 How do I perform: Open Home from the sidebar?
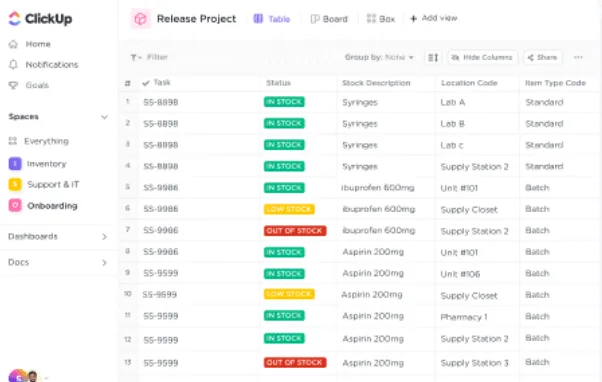38,44
